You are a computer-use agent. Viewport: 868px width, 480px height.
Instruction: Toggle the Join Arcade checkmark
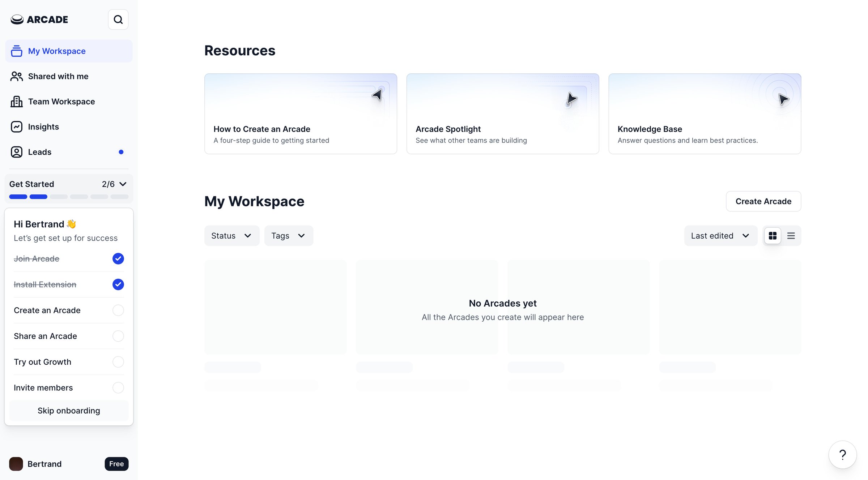tap(118, 259)
